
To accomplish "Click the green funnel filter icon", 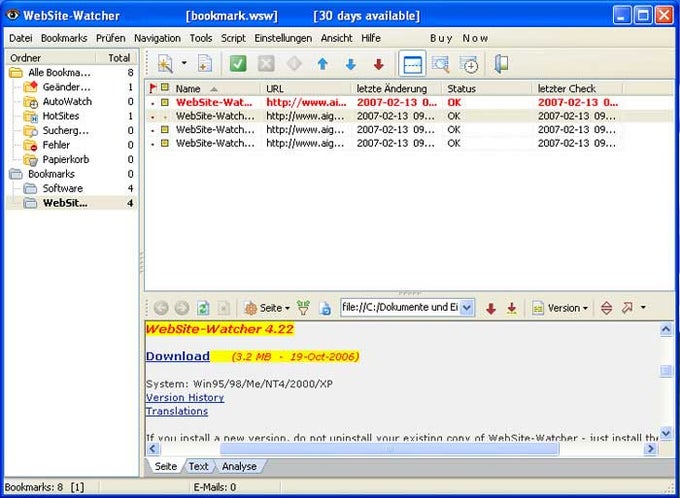I will coord(303,308).
